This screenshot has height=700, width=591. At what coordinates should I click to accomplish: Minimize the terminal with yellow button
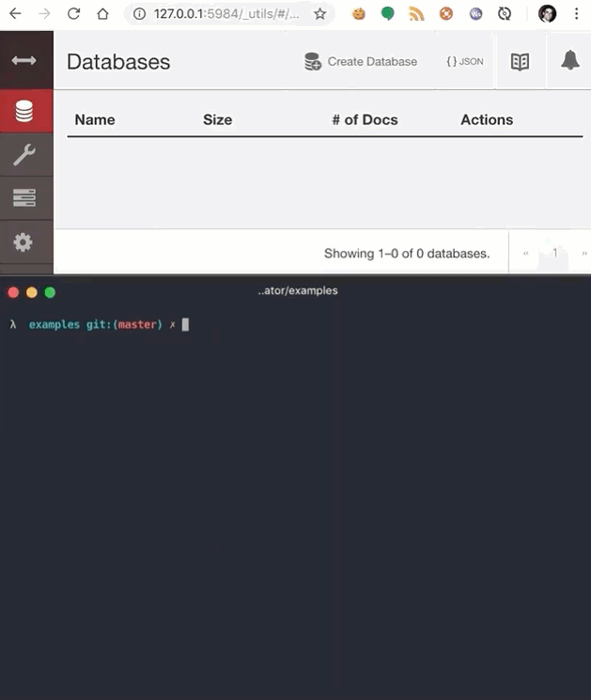pyautogui.click(x=31, y=292)
